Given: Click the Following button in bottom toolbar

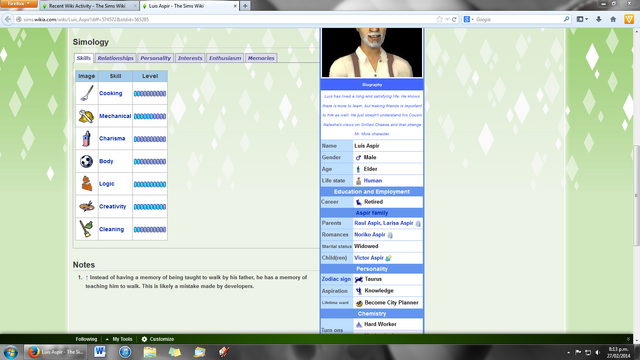Looking at the screenshot, I should point(86,339).
